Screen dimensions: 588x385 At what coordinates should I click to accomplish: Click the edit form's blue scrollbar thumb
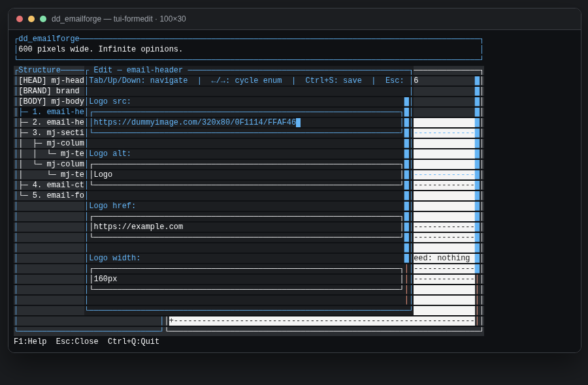pos(406,179)
